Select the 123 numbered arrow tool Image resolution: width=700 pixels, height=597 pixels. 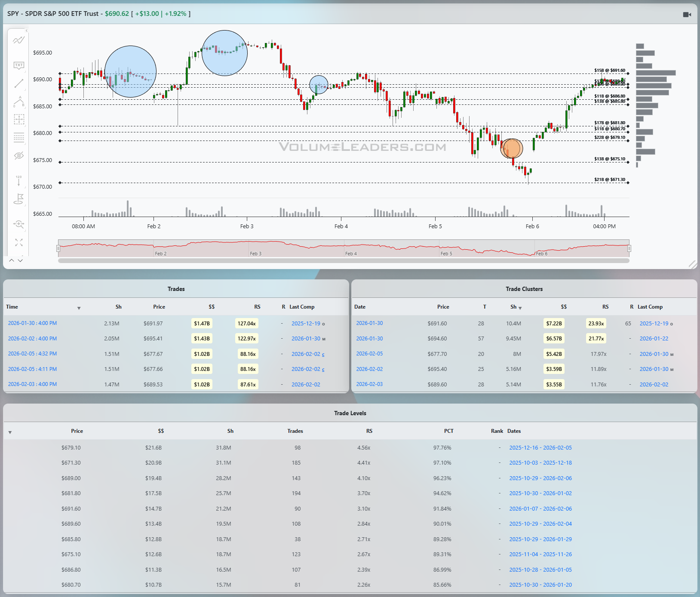point(18,181)
